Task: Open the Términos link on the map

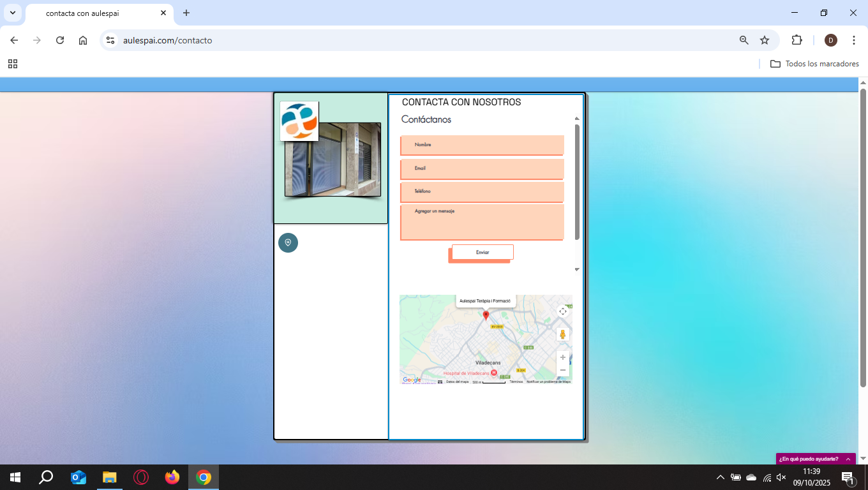Action: (x=516, y=382)
